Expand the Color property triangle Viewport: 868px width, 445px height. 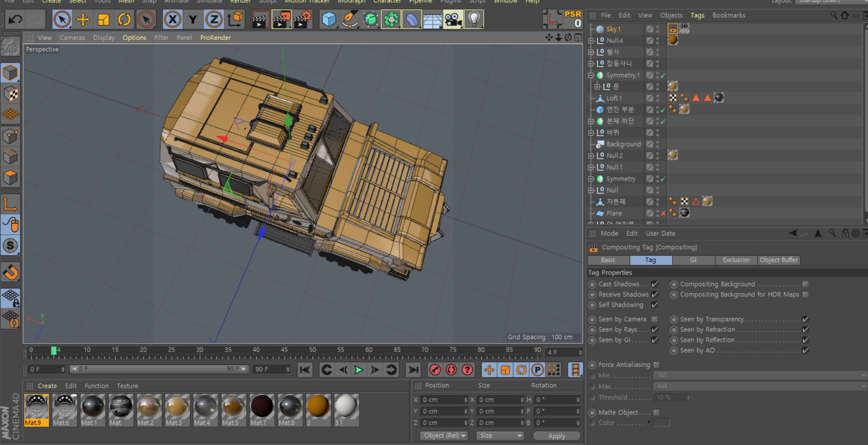[649, 422]
